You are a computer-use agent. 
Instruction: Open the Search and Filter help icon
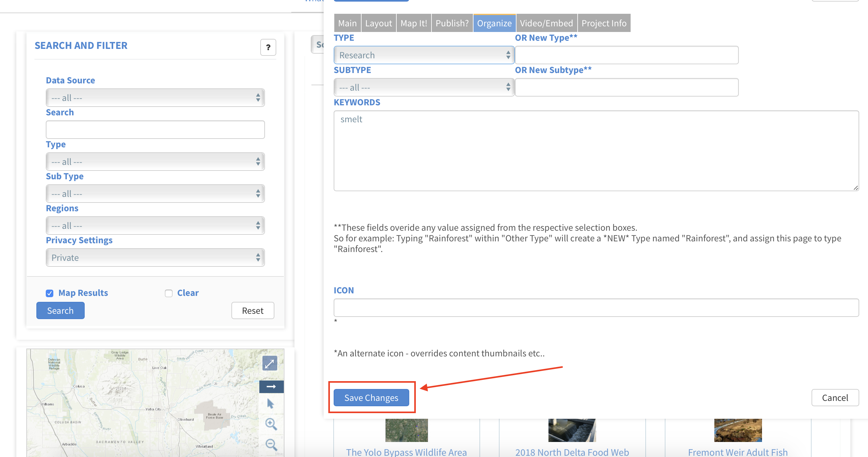268,47
